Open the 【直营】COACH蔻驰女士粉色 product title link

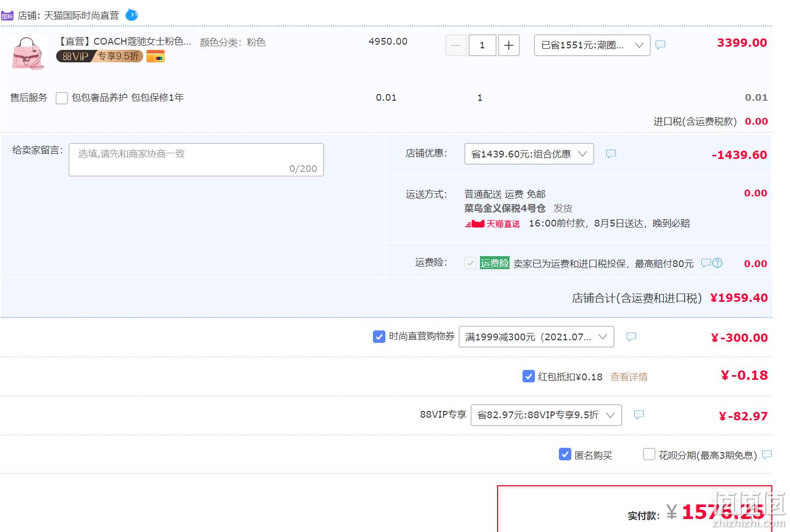[x=124, y=42]
